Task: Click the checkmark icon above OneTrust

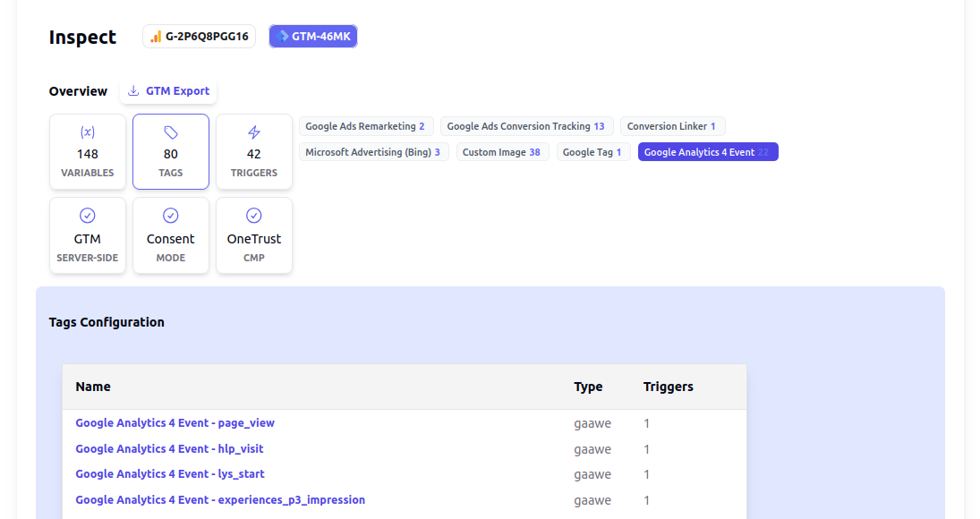Action: coord(254,216)
